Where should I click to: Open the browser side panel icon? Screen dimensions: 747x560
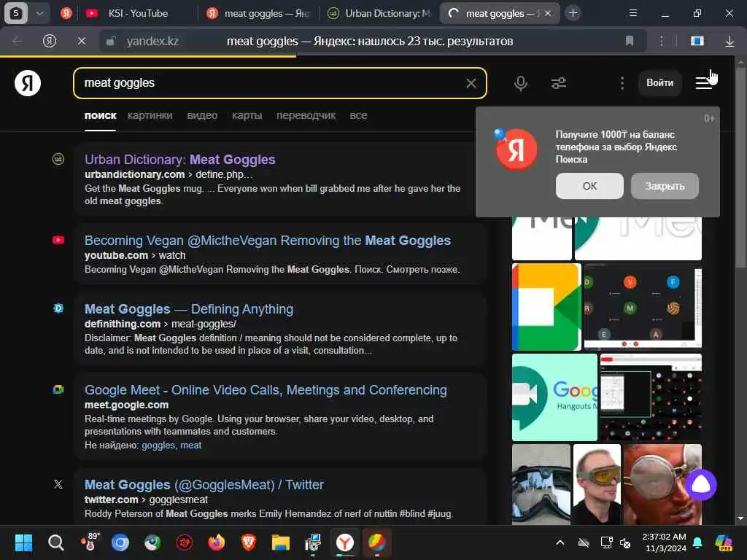697,42
